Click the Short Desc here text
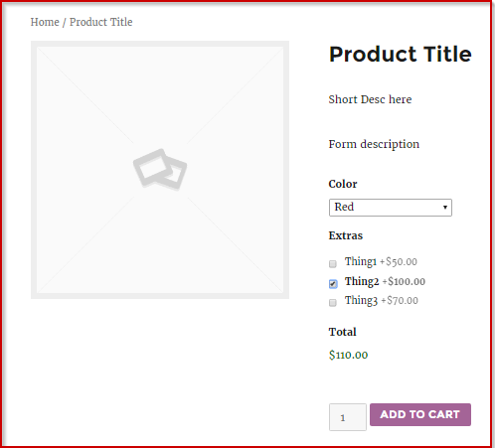The height and width of the screenshot is (448, 495). (x=370, y=99)
